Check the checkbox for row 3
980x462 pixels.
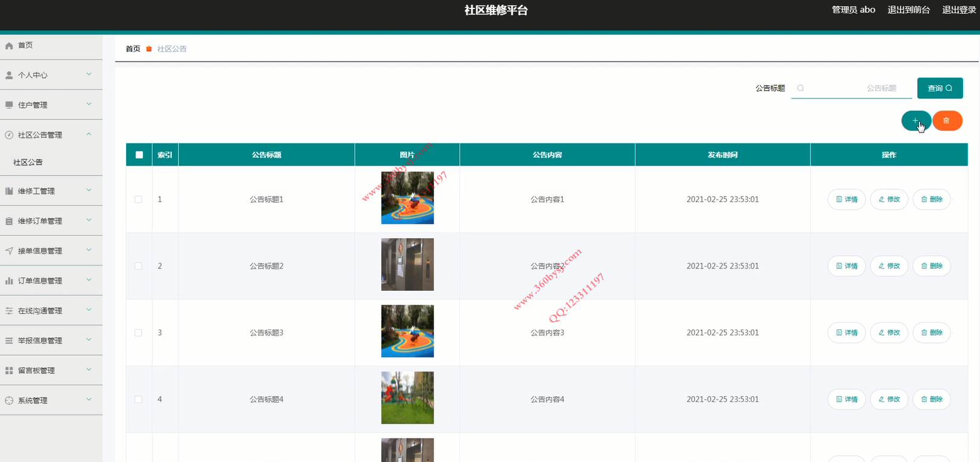[x=139, y=333]
